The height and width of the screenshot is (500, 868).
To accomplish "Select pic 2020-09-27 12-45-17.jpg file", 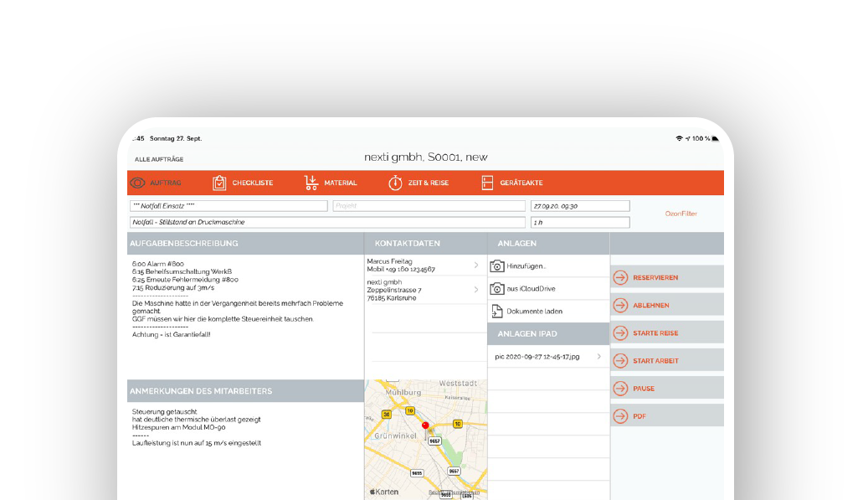I will pyautogui.click(x=537, y=357).
